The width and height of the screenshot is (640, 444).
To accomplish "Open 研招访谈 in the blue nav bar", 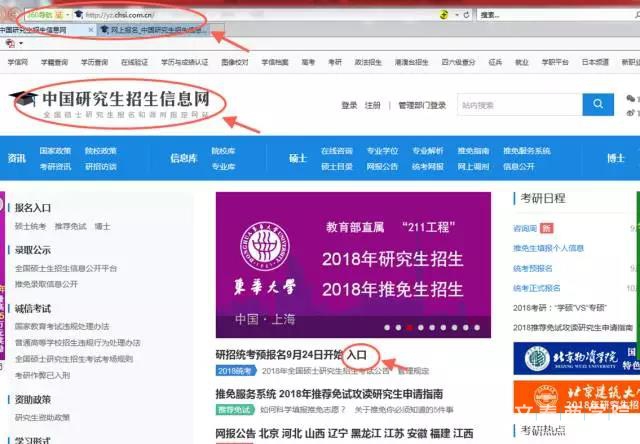I will point(100,166).
